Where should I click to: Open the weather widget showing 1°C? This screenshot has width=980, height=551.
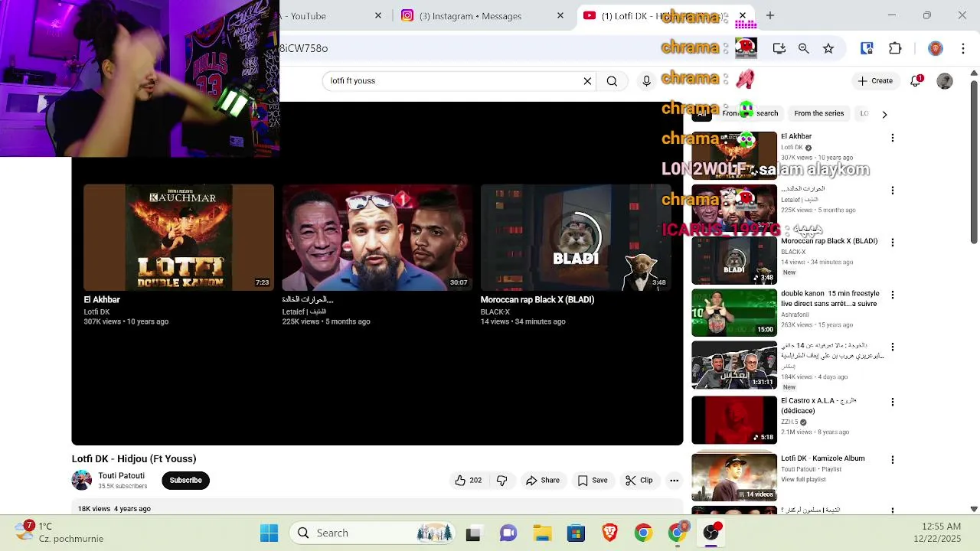point(60,533)
